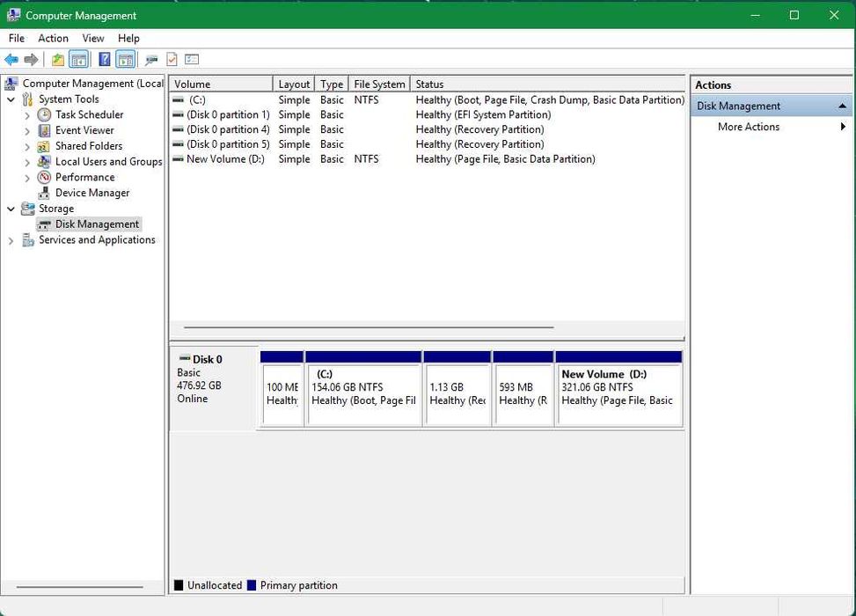Select the 100 MB EFI partition block
The image size is (856, 616).
[x=282, y=389]
